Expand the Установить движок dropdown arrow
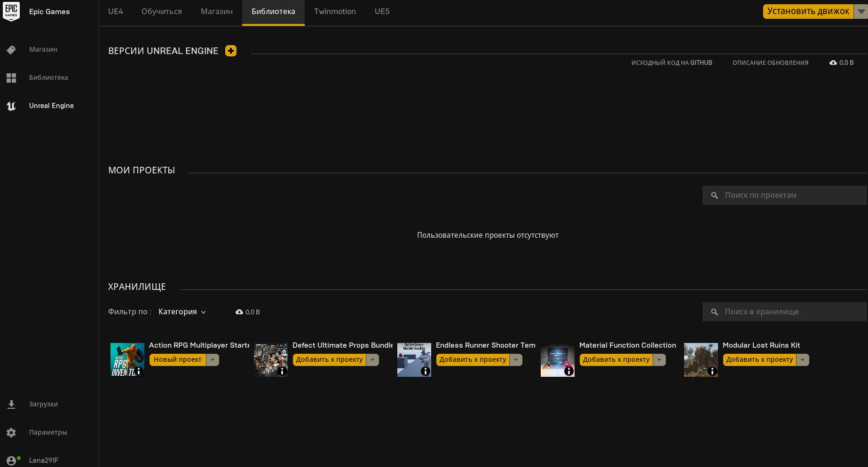868x467 pixels. tap(861, 11)
